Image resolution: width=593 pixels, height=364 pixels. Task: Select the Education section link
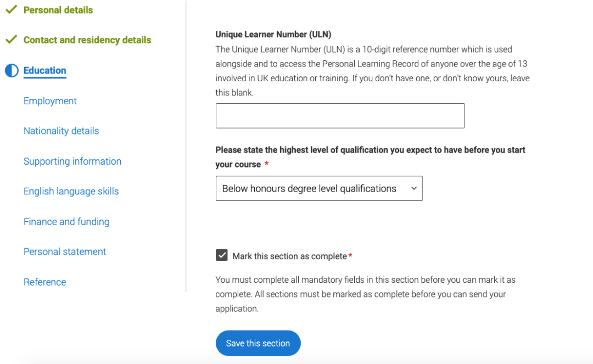click(45, 71)
